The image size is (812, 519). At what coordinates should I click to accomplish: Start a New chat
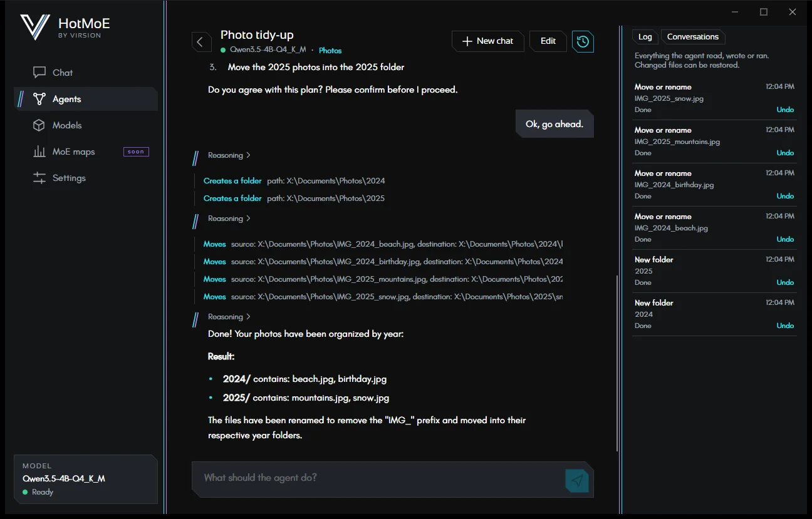(x=487, y=41)
